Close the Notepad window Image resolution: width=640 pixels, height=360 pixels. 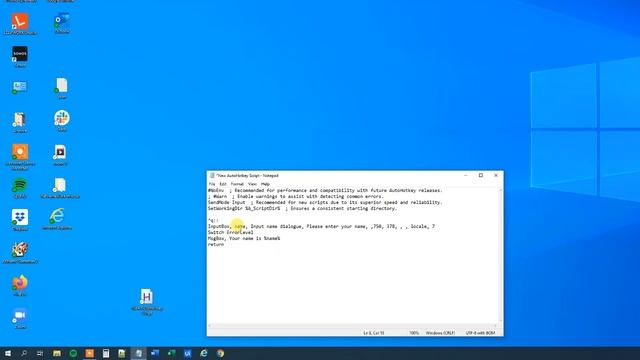pyautogui.click(x=496, y=176)
